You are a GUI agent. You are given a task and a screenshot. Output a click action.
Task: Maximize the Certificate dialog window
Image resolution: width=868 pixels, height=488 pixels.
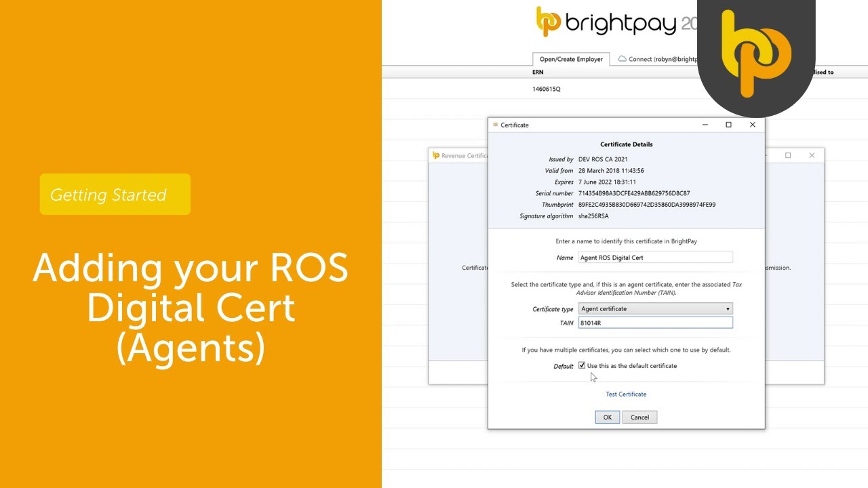click(x=728, y=125)
